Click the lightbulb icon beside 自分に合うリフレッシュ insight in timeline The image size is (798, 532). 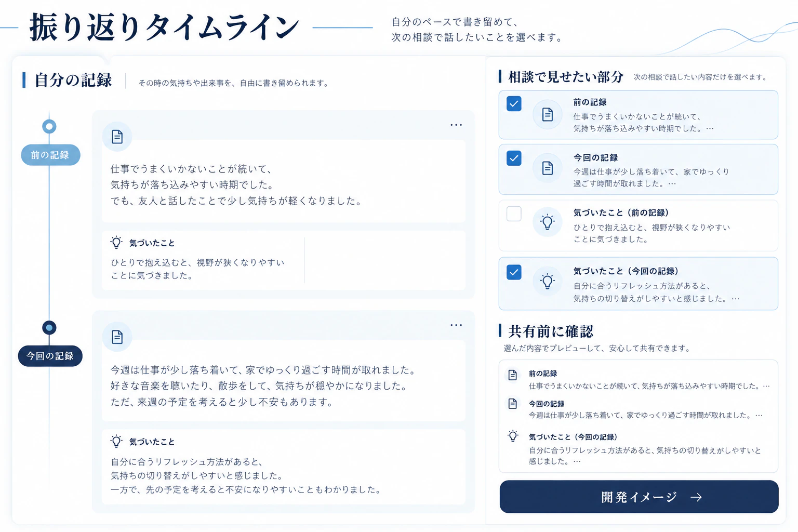[x=116, y=442]
